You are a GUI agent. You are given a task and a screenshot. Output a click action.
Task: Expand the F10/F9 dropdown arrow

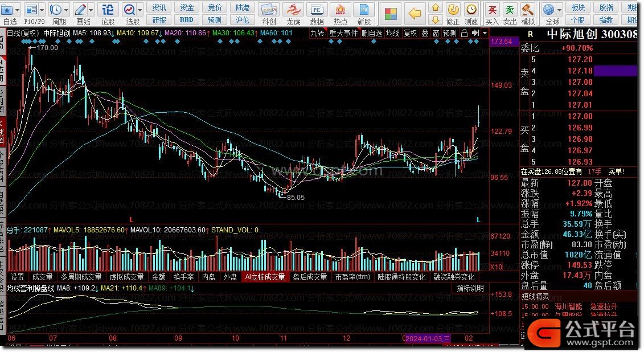click(42, 10)
